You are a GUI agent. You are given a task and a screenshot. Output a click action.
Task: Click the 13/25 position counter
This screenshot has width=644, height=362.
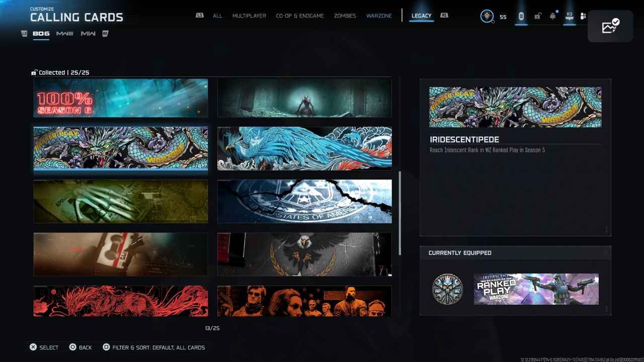[x=212, y=328]
